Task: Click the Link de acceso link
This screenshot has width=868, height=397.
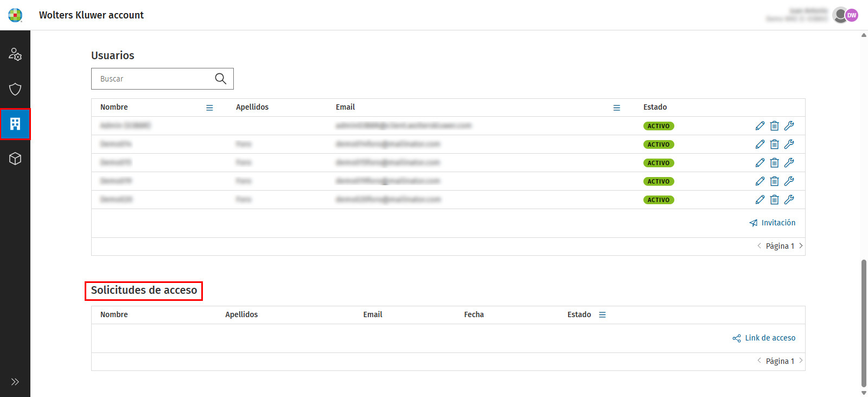Action: 764,338
